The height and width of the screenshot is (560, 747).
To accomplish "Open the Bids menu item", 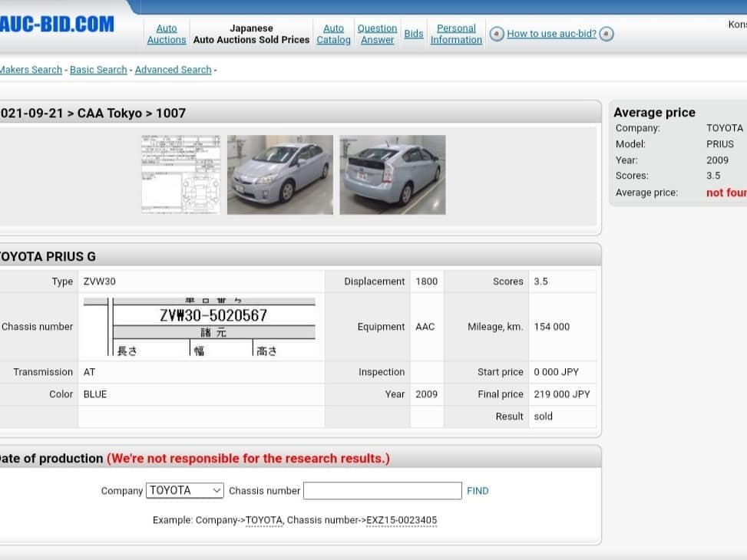I will [414, 34].
